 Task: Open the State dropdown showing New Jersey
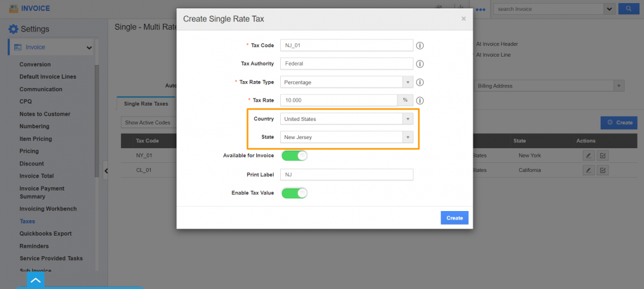tap(346, 137)
